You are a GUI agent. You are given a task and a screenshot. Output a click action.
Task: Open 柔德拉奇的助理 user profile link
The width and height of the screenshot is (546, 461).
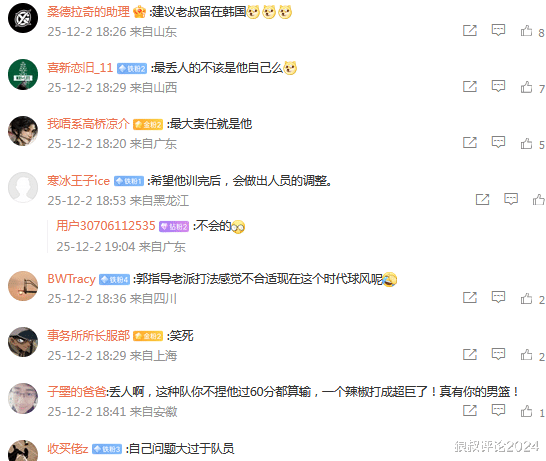coord(88,12)
